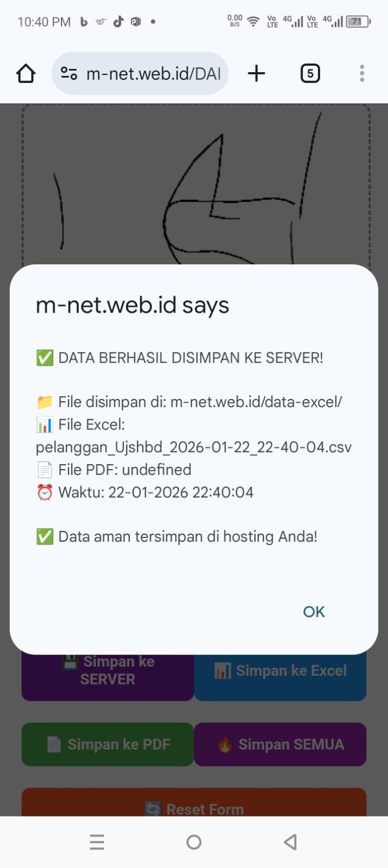This screenshot has height=868, width=388.
Task: Tap the Android recent apps icon
Action: [x=97, y=842]
